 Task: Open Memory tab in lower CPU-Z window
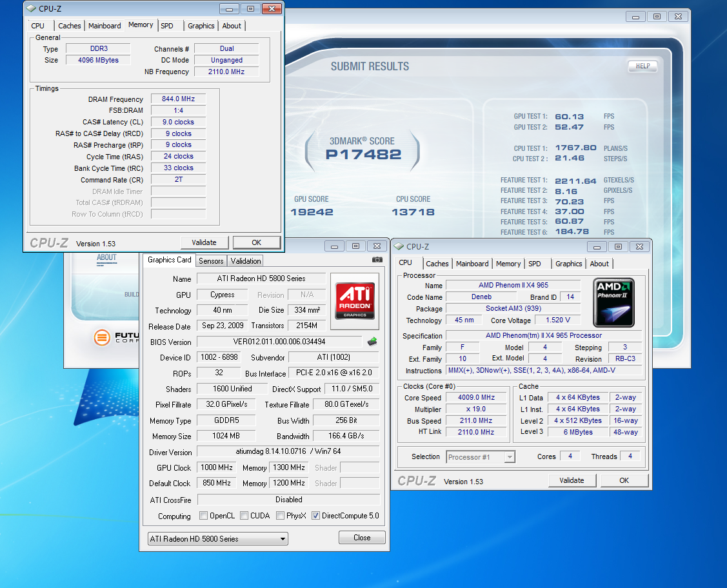pyautogui.click(x=508, y=264)
